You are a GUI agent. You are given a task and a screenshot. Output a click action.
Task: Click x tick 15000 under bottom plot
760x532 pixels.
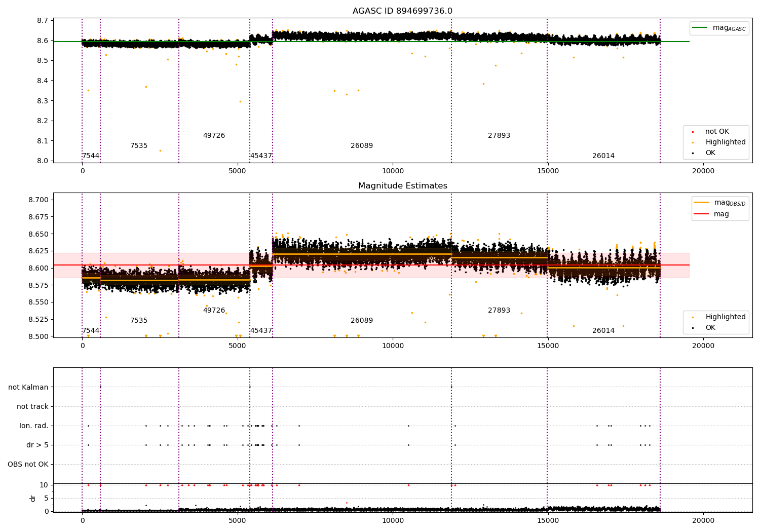tap(548, 520)
